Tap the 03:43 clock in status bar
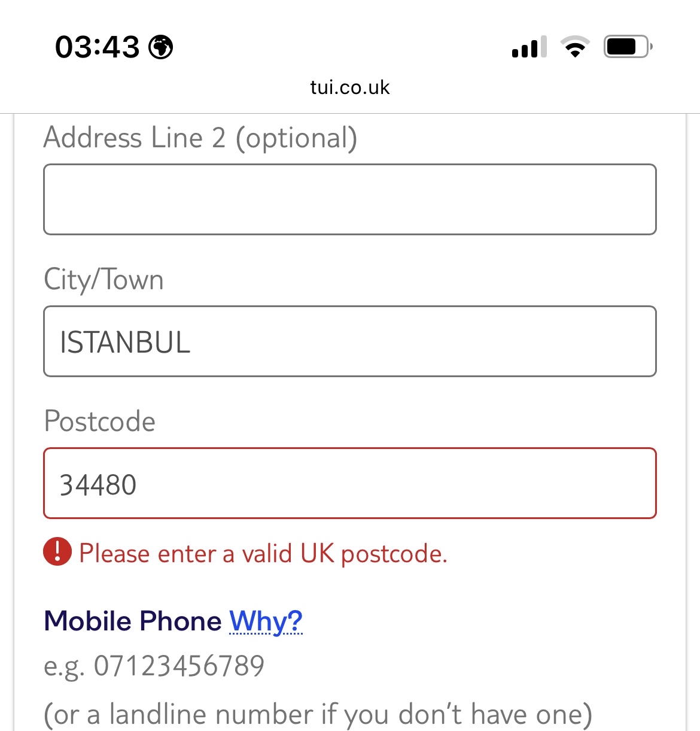Image resolution: width=700 pixels, height=731 pixels. point(97,47)
